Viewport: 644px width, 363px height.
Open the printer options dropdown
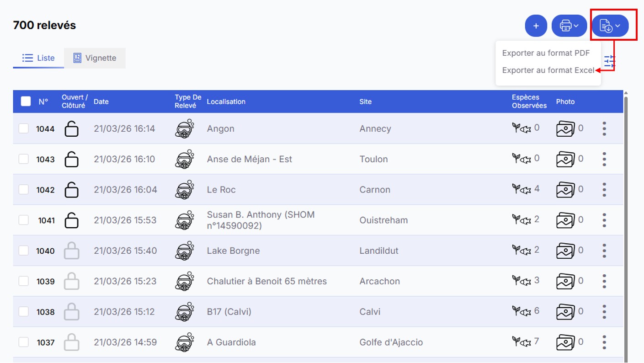click(x=569, y=26)
